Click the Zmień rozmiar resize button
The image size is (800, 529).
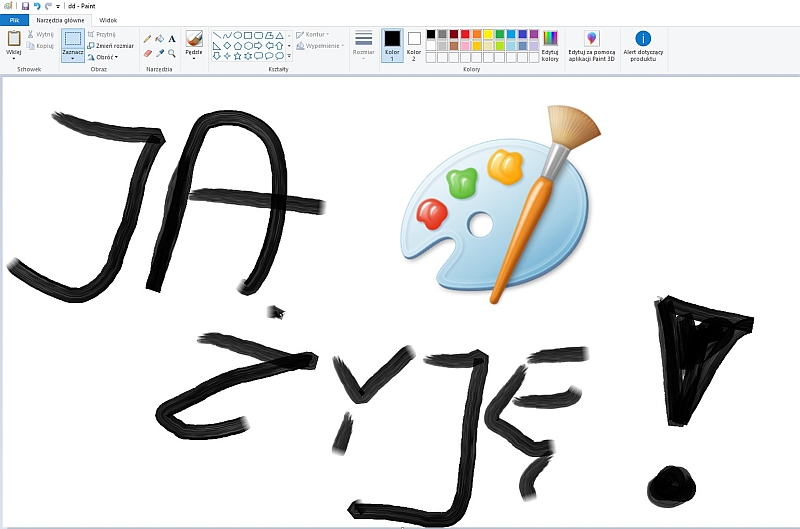111,46
